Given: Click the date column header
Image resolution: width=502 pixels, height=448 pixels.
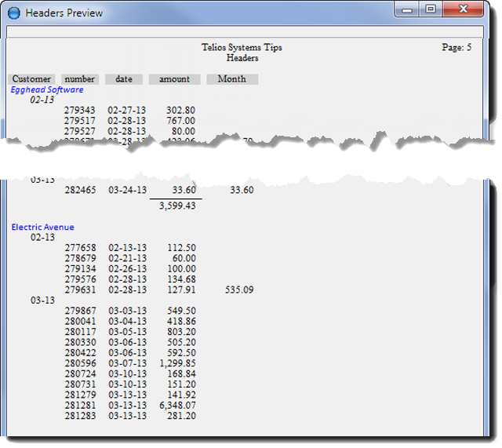Looking at the screenshot, I should [124, 79].
